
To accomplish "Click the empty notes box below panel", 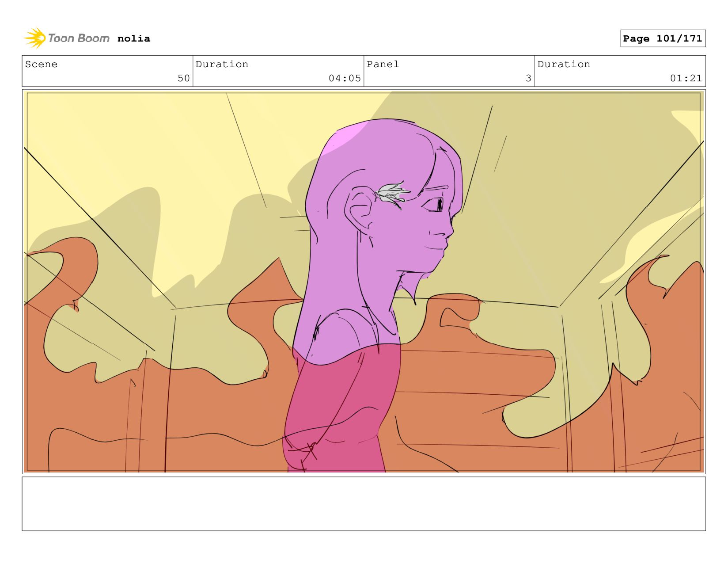I will [364, 503].
